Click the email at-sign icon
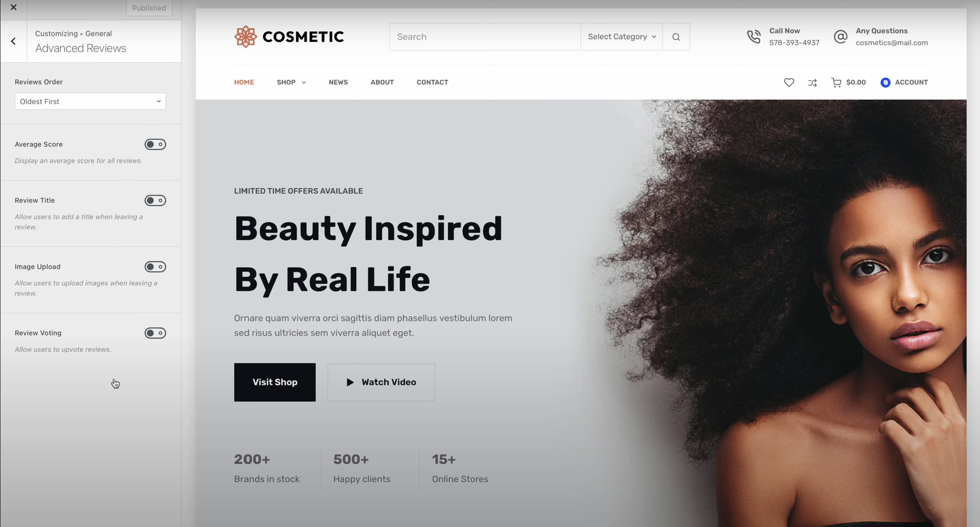 click(840, 37)
